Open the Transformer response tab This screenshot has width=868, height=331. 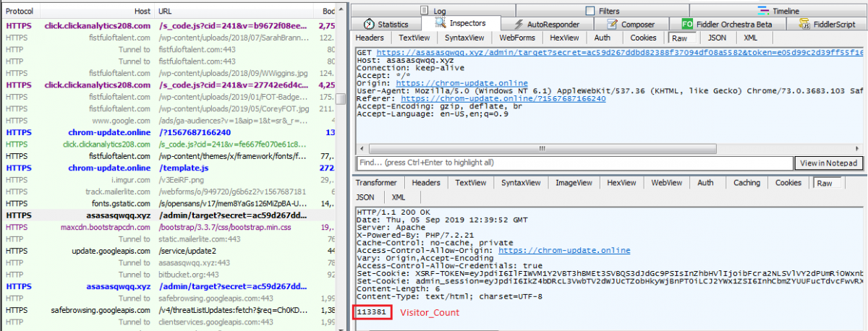point(376,183)
